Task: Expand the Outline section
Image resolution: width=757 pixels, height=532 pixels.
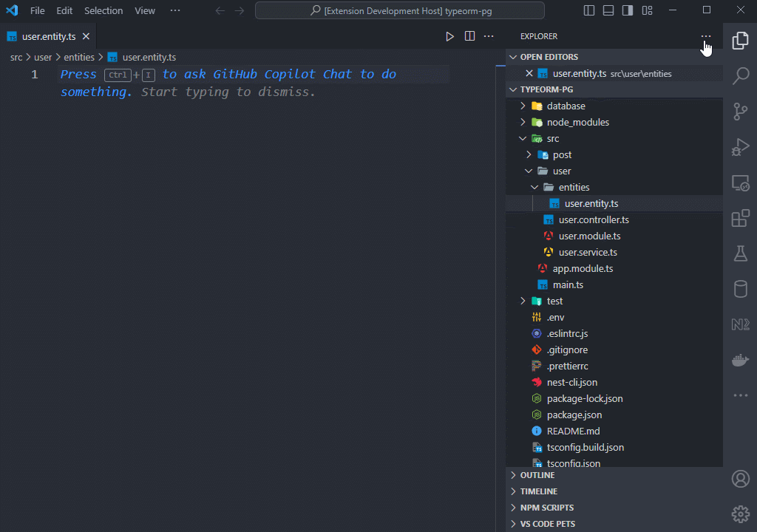Action: pos(614,476)
